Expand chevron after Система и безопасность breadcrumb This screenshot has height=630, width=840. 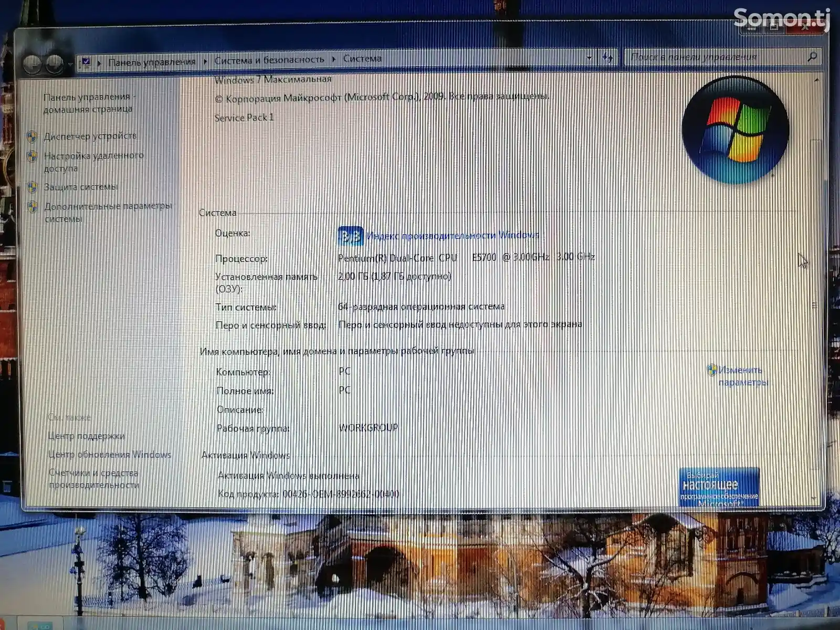point(333,59)
